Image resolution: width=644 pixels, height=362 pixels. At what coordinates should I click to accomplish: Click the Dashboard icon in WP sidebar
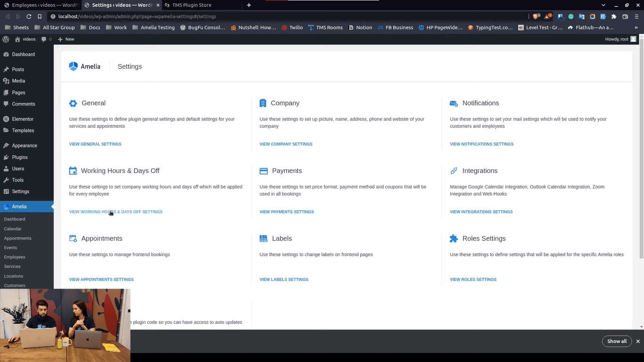tap(6, 54)
